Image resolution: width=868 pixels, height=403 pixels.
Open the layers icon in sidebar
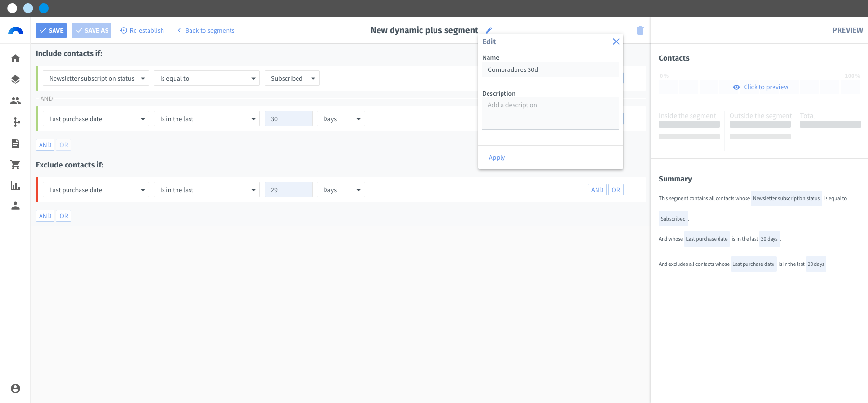click(15, 80)
